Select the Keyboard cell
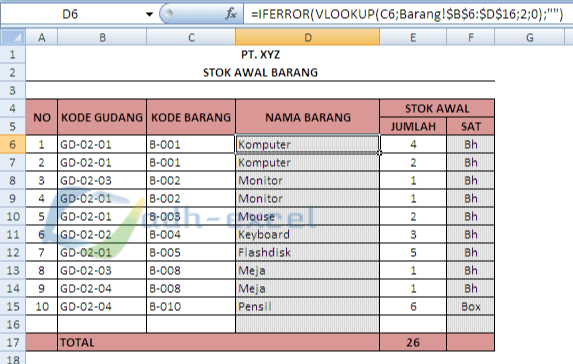 tap(308, 234)
